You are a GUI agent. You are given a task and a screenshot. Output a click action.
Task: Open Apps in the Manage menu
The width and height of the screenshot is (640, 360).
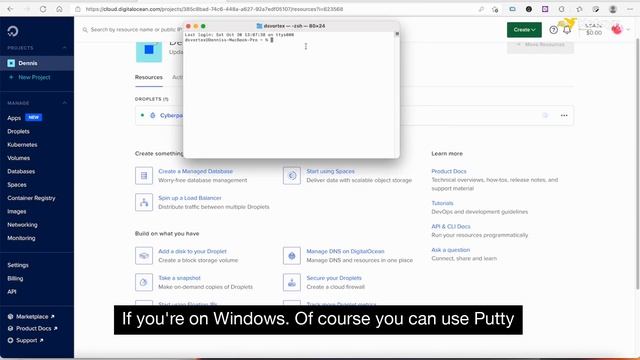pos(14,118)
